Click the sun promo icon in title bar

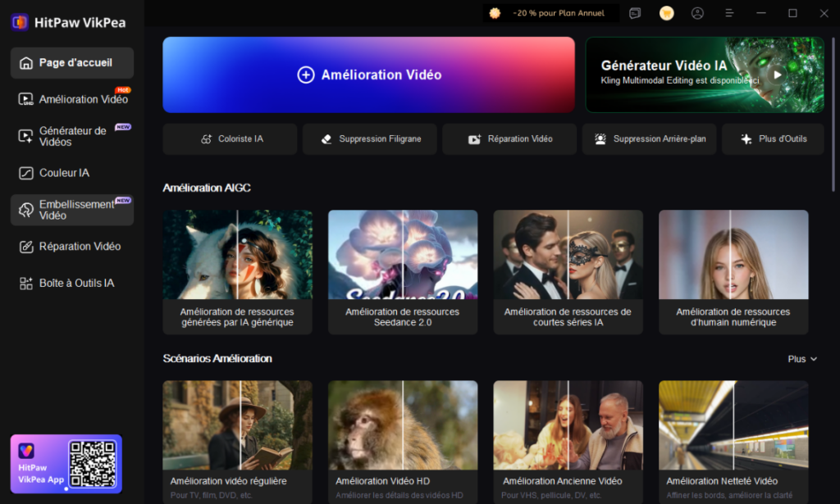click(x=495, y=13)
